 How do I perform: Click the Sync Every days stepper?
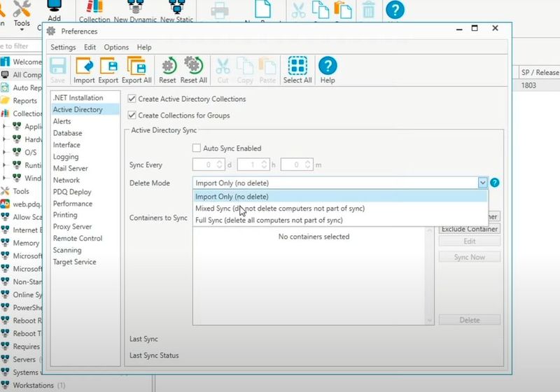click(220, 164)
